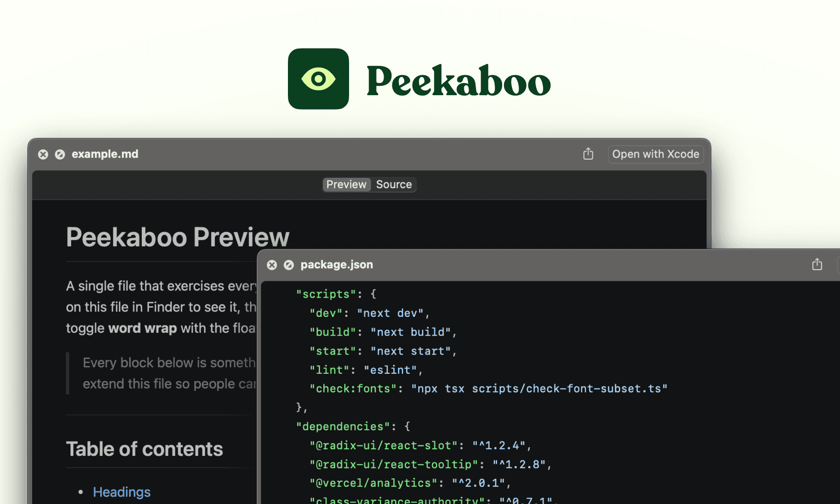The image size is (840, 504).
Task: Click the Table of contents heading
Action: tap(145, 449)
